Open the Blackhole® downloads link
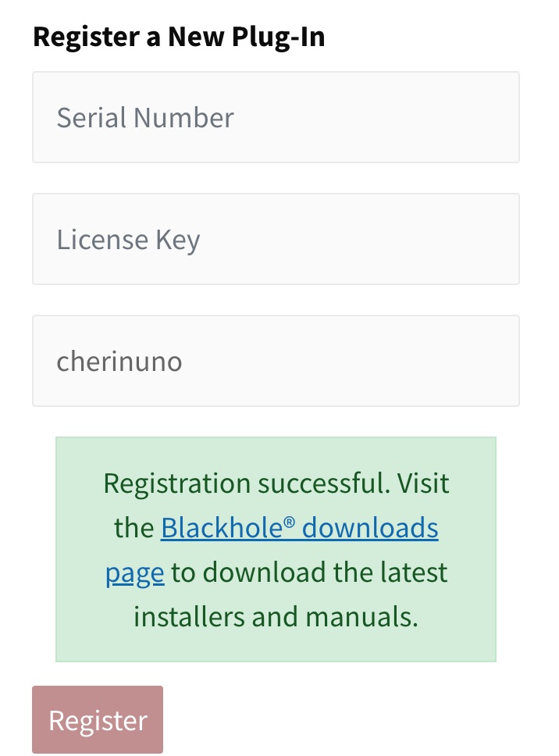This screenshot has height=756, width=559. tap(299, 529)
